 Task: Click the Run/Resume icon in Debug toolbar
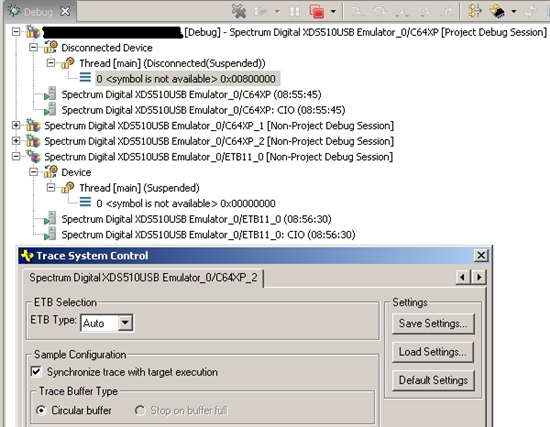[x=261, y=12]
